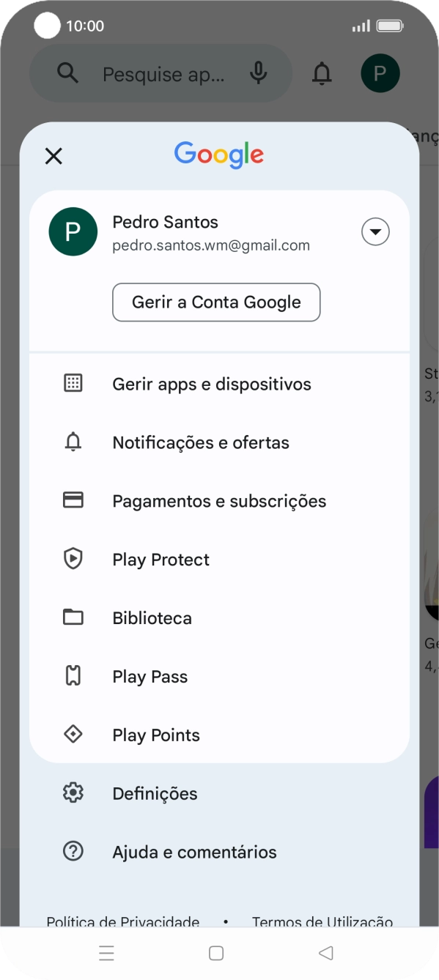This screenshot has height=980, width=439.
Task: Tap Gerir a Conta Google
Action: [216, 302]
